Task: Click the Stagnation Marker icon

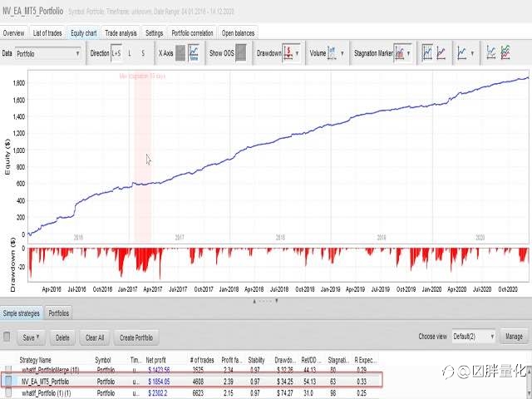Action: tap(400, 53)
